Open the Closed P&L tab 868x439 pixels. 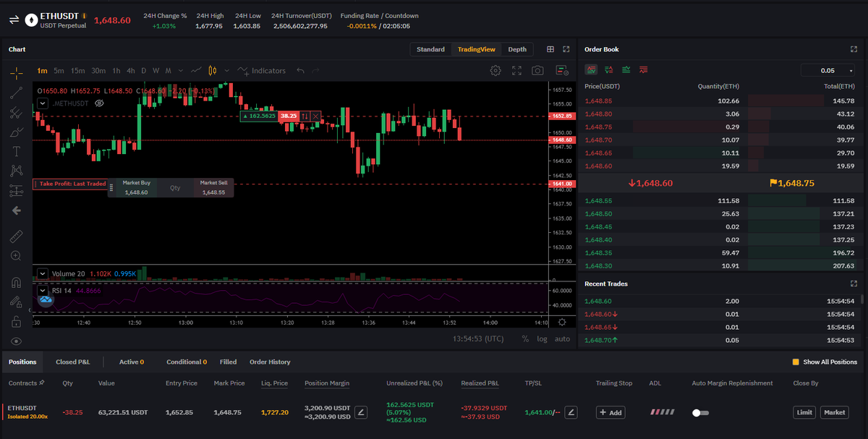coord(73,362)
